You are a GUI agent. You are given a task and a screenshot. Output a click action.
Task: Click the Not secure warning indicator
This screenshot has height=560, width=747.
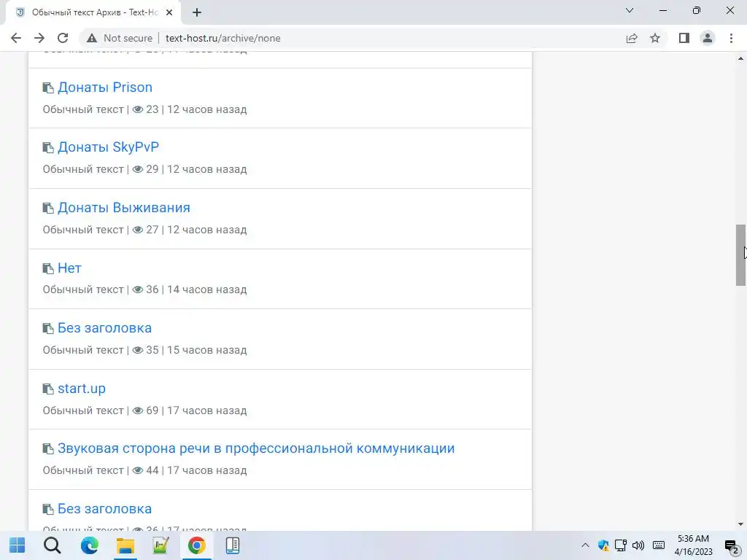(120, 38)
